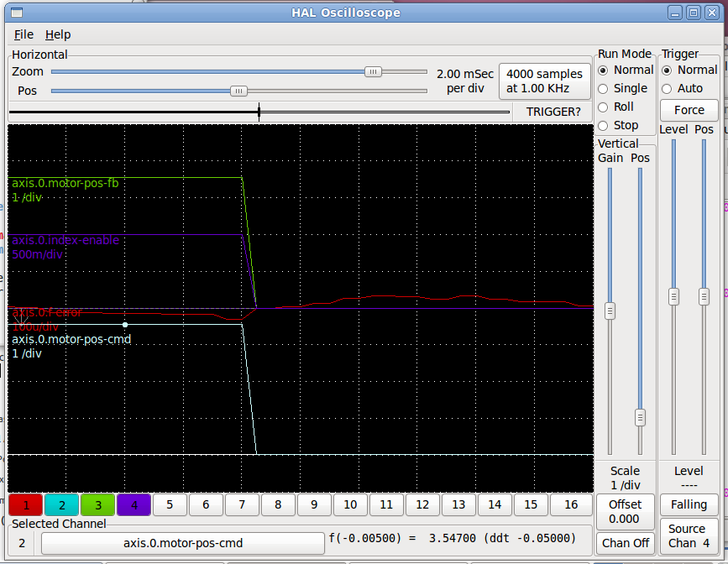Viewport: 728px width, 564px height.
Task: Select Roll run mode
Action: [615, 107]
